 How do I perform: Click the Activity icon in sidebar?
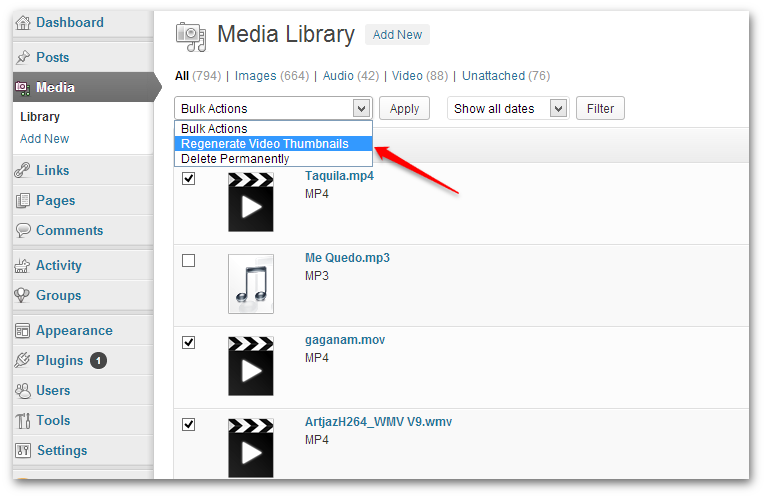point(23,265)
